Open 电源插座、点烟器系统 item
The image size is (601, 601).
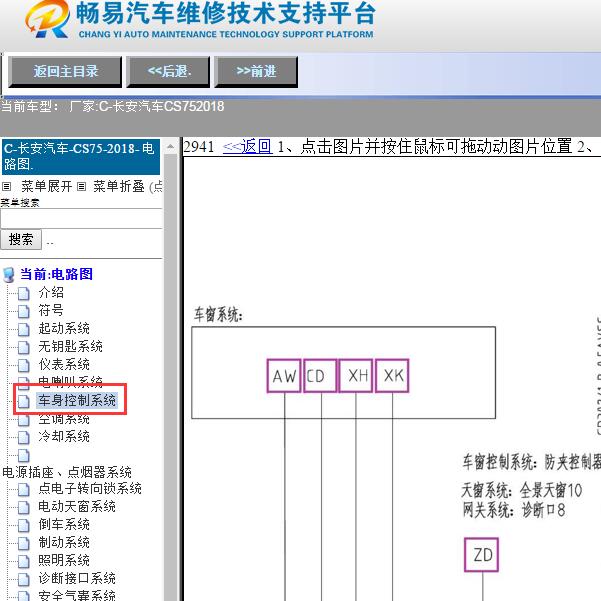(67, 472)
